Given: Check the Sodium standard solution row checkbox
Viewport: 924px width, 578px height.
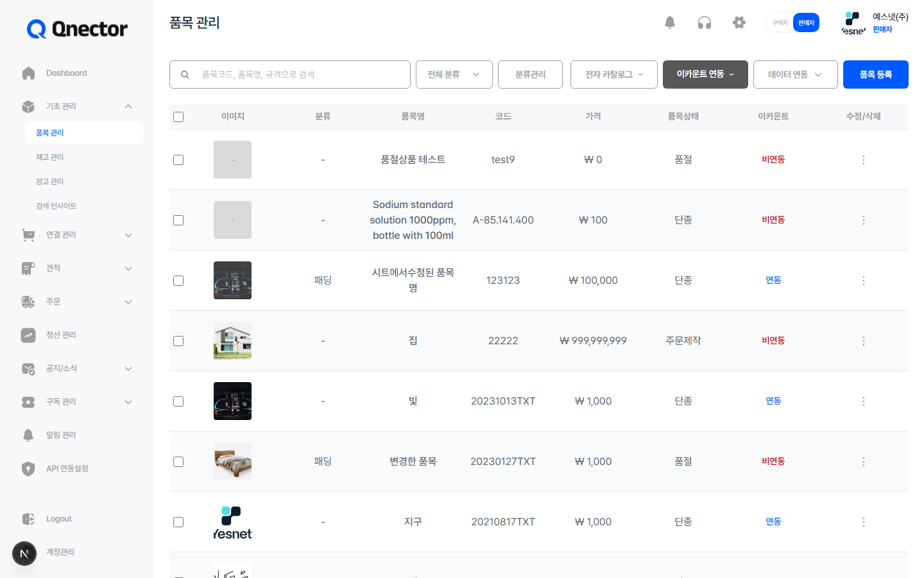Looking at the screenshot, I should click(178, 220).
